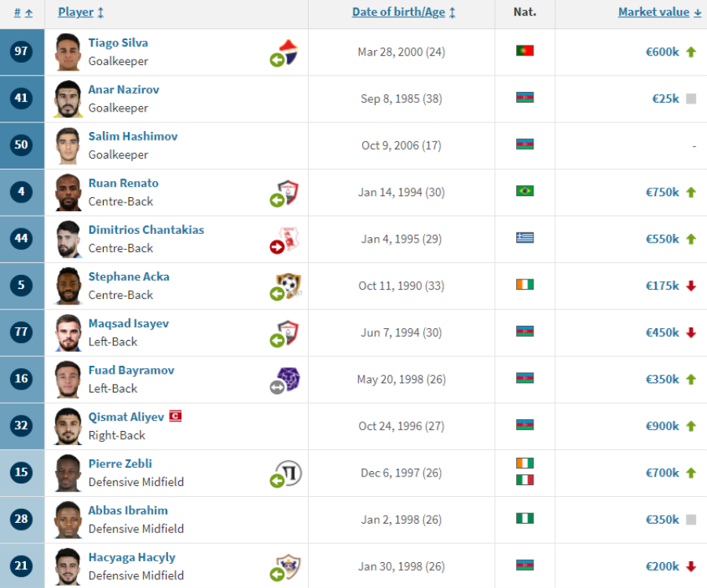
Task: Click Ruan Renato's €750k market value
Action: [662, 192]
